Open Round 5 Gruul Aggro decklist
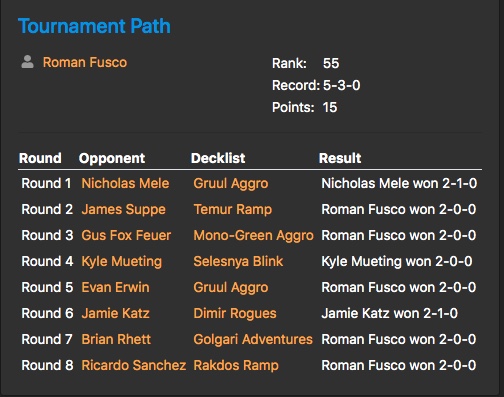This screenshot has width=504, height=397. tap(231, 288)
